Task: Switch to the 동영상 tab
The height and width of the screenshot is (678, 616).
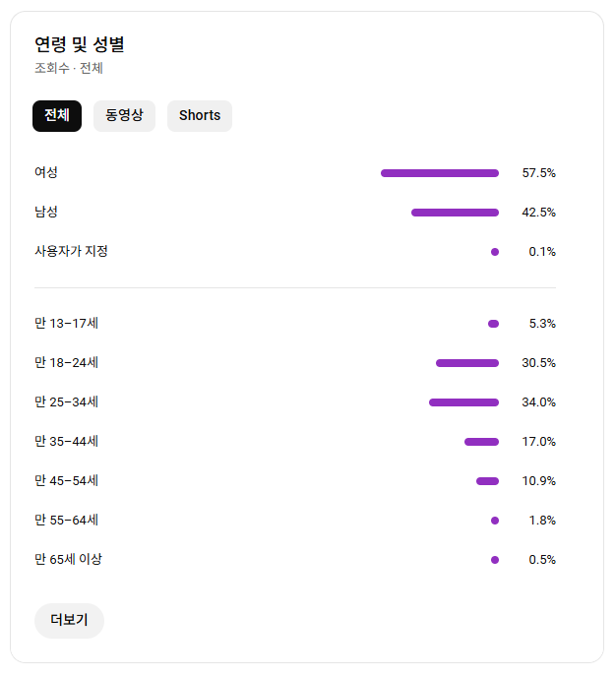Action: click(124, 116)
